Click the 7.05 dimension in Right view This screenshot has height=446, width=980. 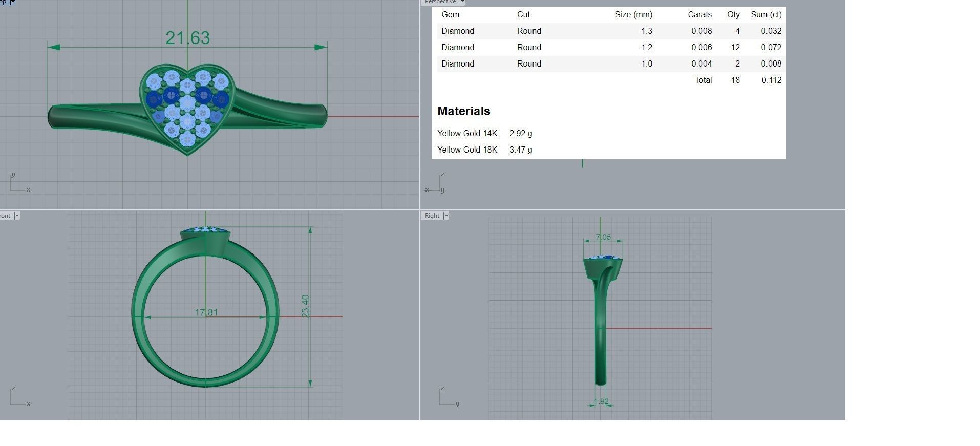click(603, 237)
